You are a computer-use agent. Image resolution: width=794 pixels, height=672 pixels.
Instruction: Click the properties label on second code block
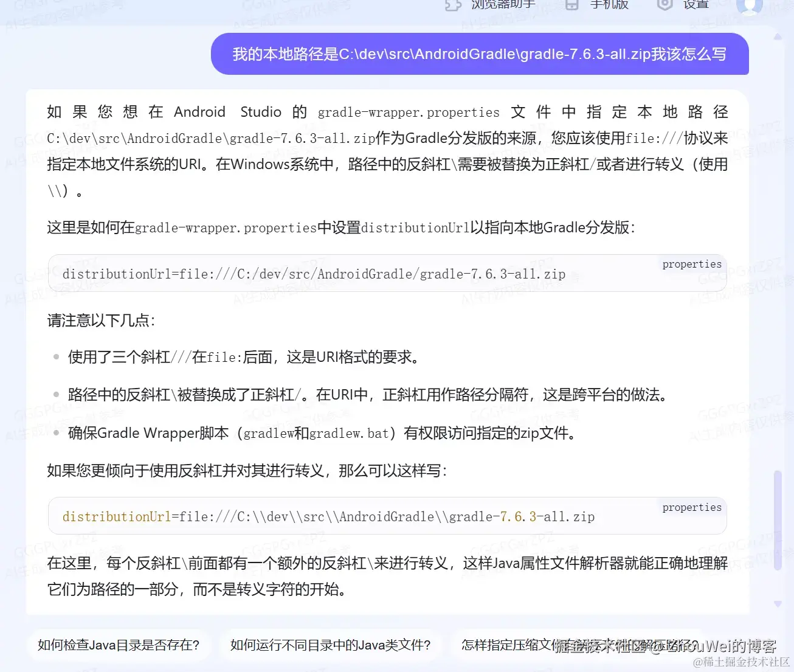(691, 507)
